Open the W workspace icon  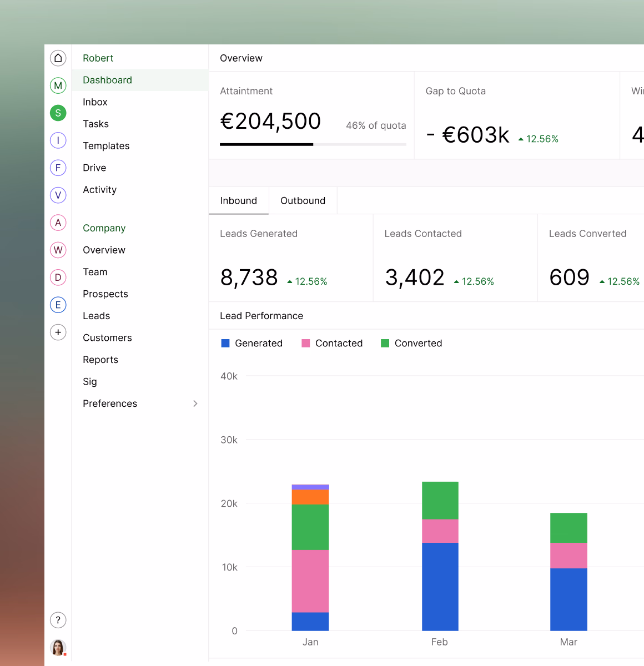[x=58, y=250]
